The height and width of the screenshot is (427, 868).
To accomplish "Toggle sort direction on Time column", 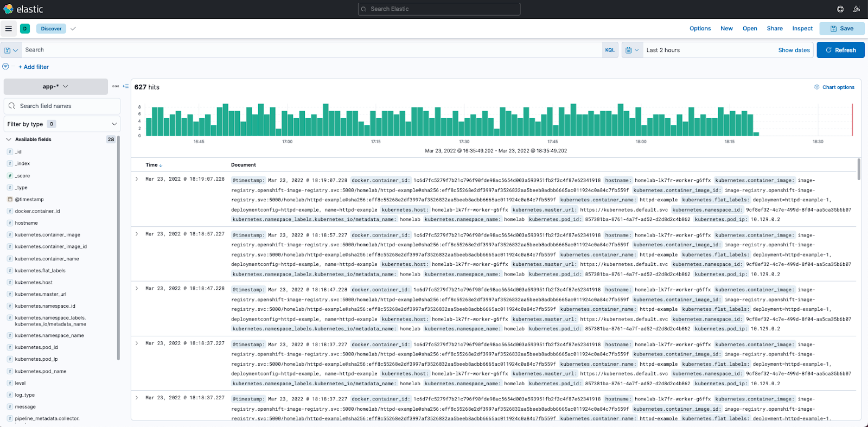I will [161, 165].
